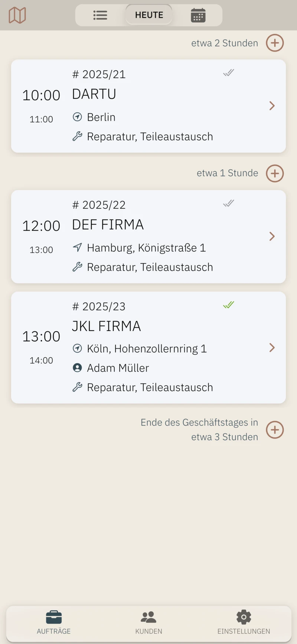Add order in the 1-hour gap

click(275, 173)
